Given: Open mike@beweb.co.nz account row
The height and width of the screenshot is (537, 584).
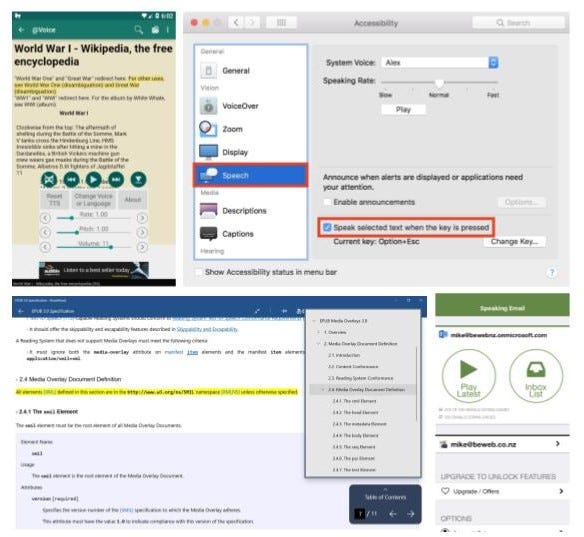Looking at the screenshot, I should point(502,444).
